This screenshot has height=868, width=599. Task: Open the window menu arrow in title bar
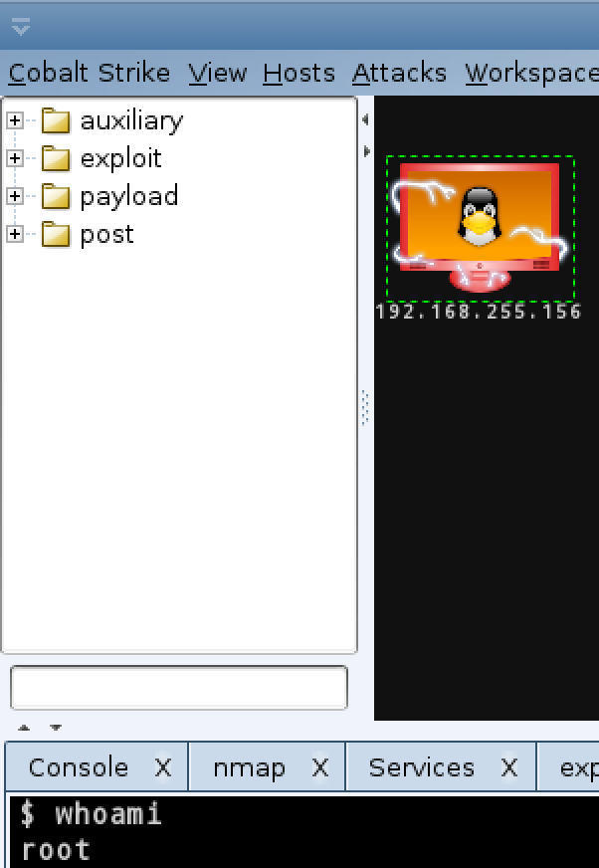[21, 26]
